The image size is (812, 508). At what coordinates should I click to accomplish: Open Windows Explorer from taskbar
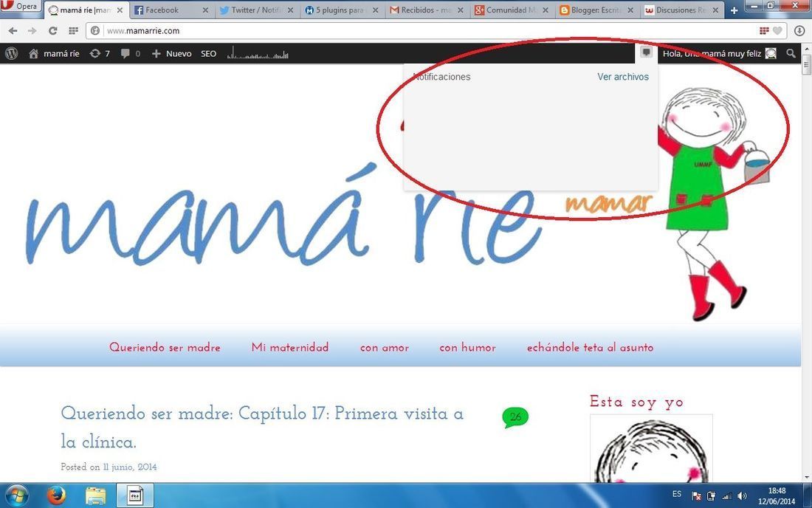click(x=96, y=495)
